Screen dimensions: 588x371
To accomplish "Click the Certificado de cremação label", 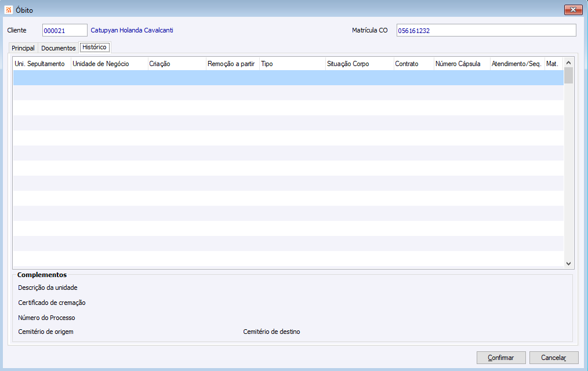I will coord(52,303).
